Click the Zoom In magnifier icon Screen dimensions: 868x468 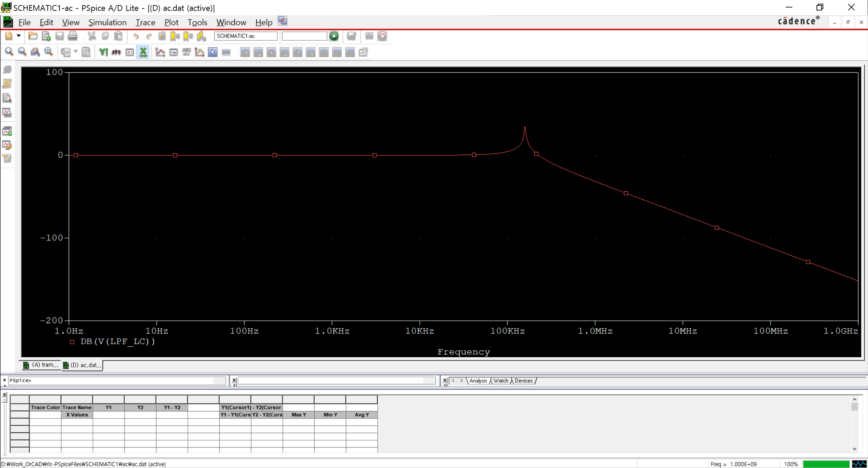coord(9,52)
